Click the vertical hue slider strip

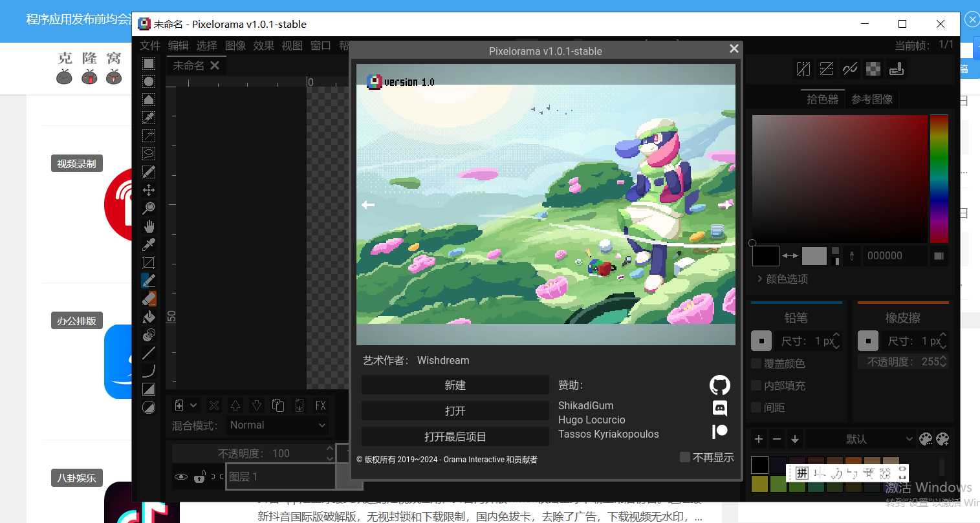click(x=939, y=178)
